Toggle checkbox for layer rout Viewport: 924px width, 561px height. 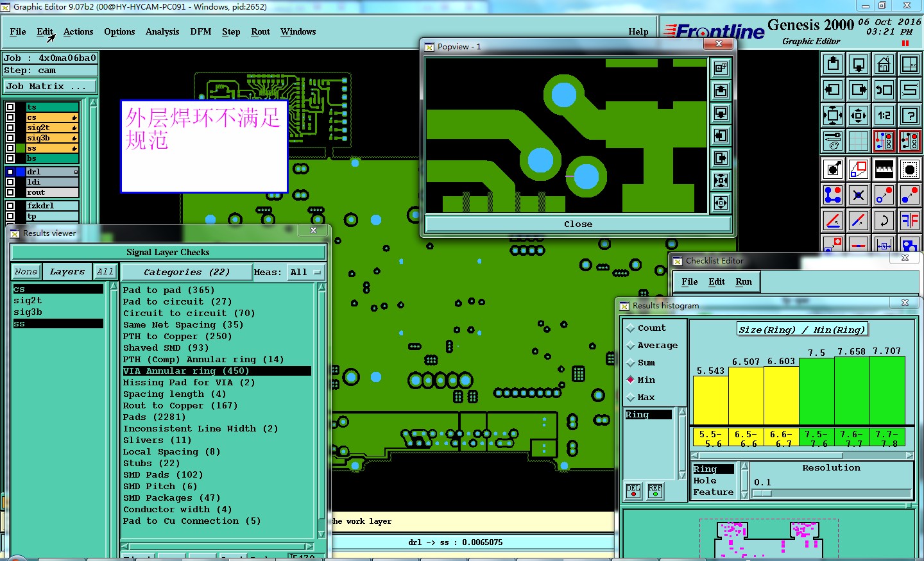pyautogui.click(x=10, y=192)
